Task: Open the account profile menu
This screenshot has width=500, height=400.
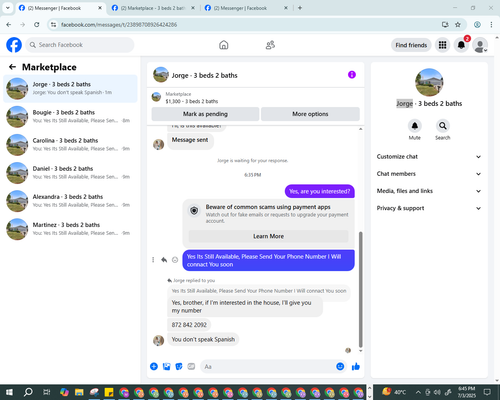Action: point(480,45)
